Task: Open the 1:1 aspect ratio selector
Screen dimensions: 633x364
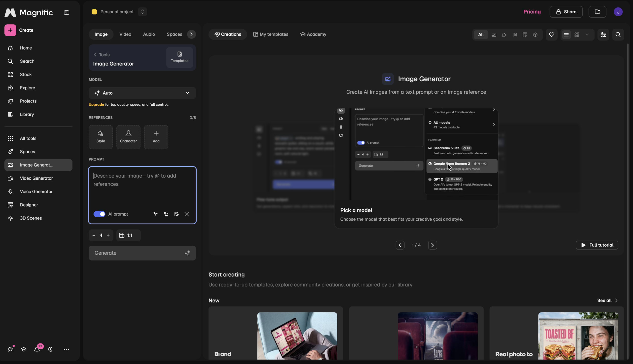Action: tap(128, 235)
